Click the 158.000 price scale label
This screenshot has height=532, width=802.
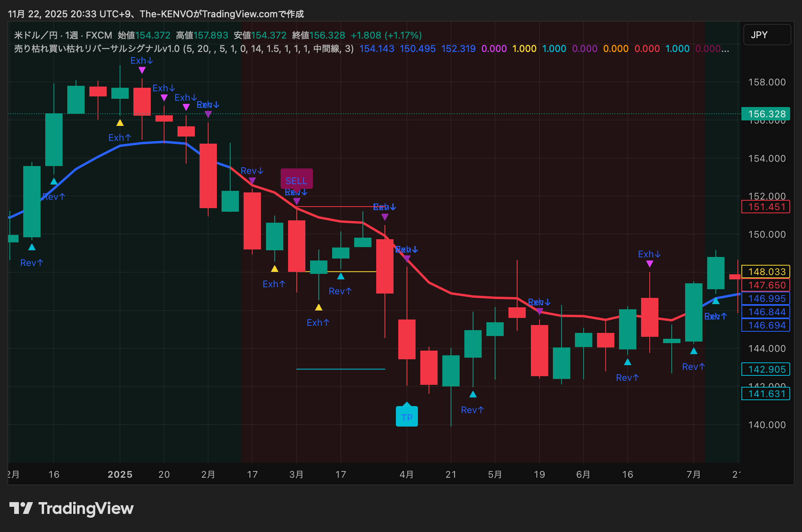pyautogui.click(x=767, y=82)
